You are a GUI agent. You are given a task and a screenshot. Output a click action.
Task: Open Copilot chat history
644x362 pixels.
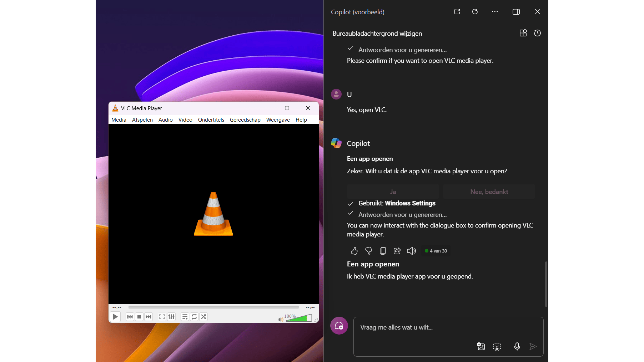click(538, 33)
